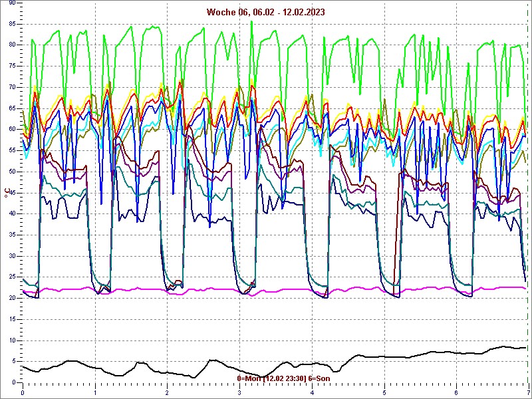Click the y-axis value 10
Viewport: 532px width, 399px height.
11,340
